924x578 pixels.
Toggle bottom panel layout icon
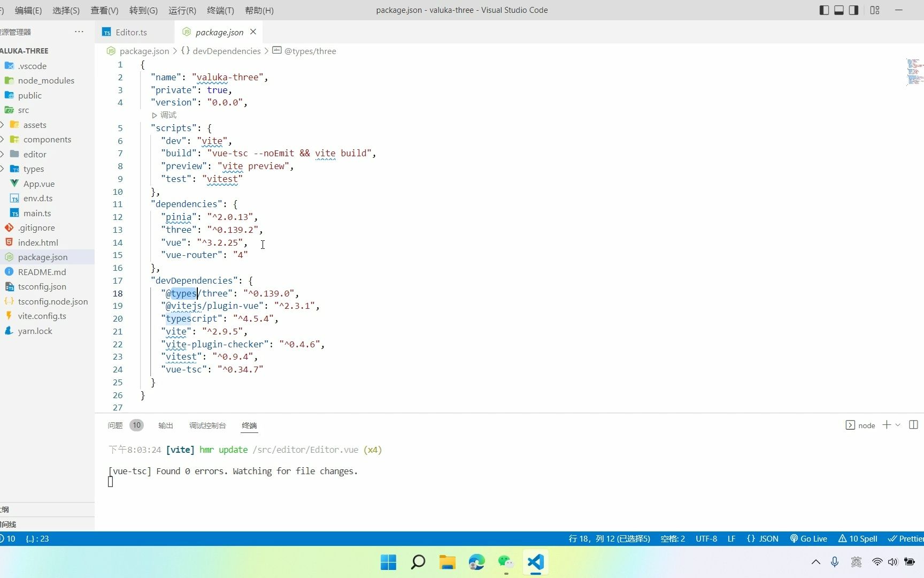pyautogui.click(x=839, y=10)
